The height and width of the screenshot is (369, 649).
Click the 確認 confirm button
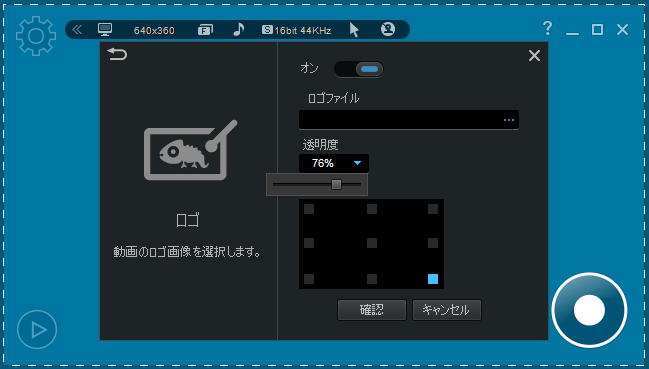pos(372,310)
